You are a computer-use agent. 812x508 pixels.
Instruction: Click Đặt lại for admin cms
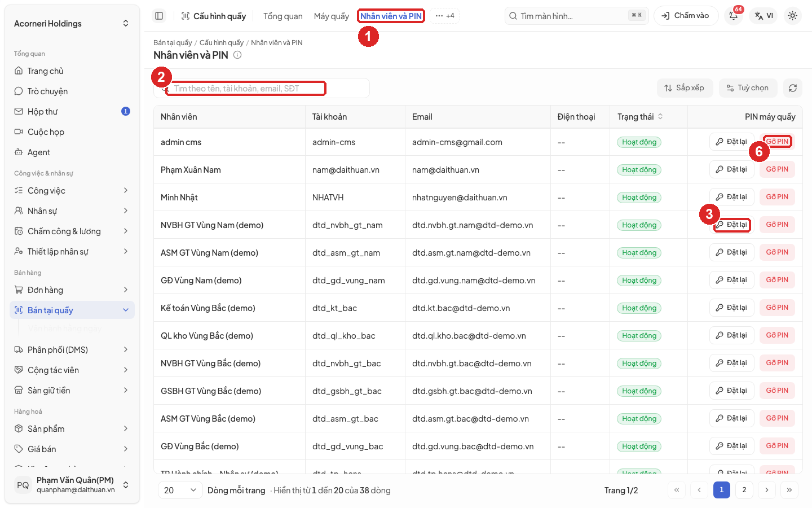[x=731, y=142]
